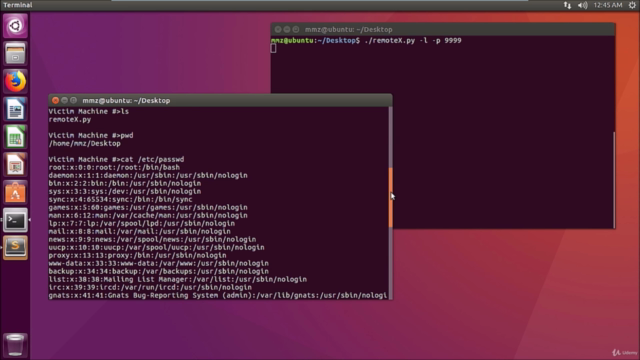Image resolution: width=640 pixels, height=360 pixels.
Task: Click the cursor block in background terminal
Action: [273, 48]
